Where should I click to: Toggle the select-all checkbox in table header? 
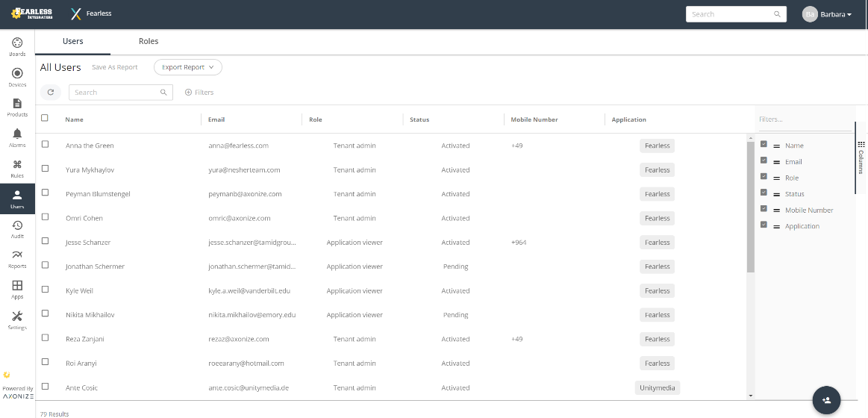(x=45, y=118)
